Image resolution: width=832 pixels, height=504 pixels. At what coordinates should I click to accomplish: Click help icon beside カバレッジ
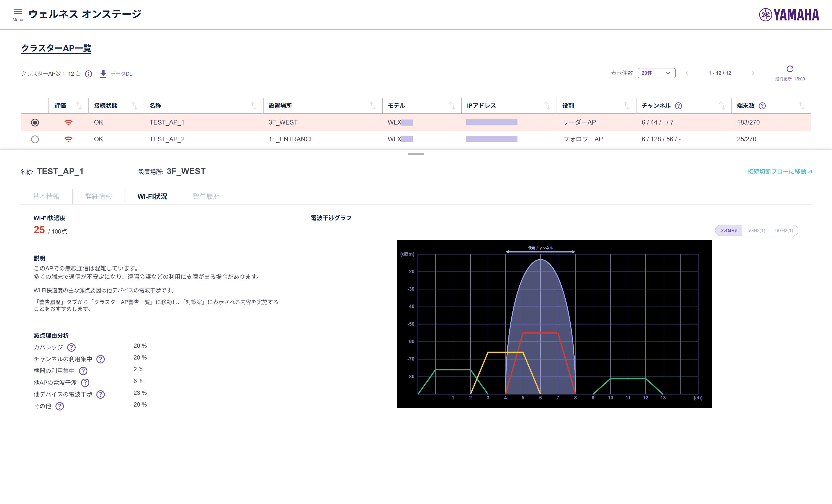[72, 347]
